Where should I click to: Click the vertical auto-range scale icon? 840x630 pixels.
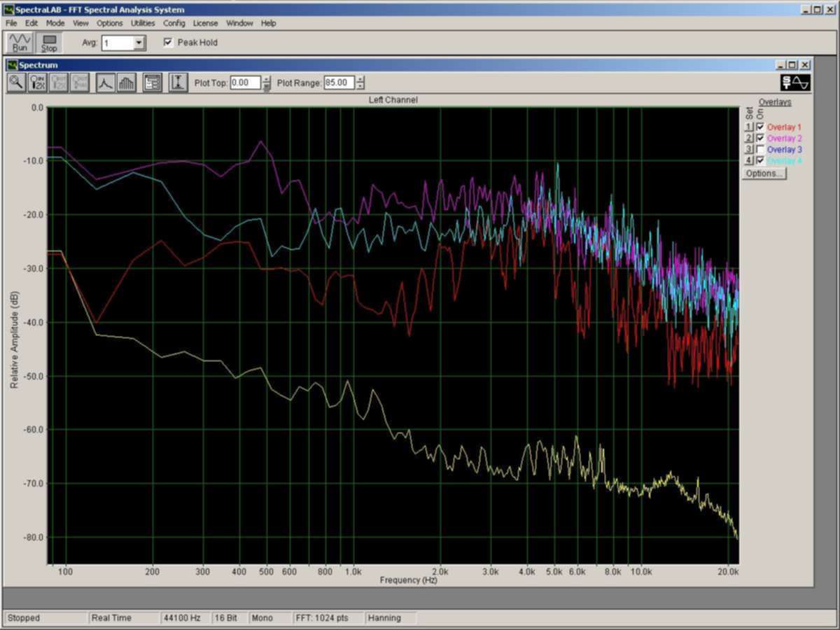point(178,83)
